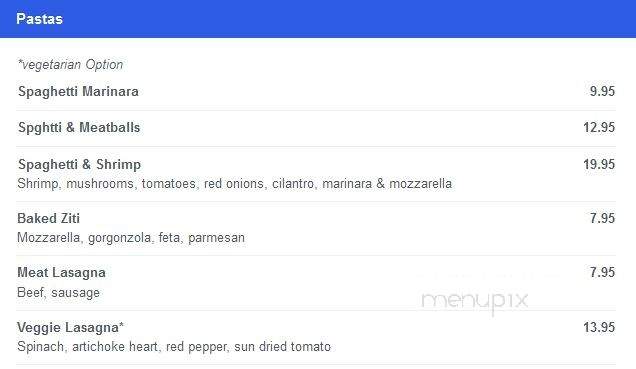Viewport: 636px width, 369px height.
Task: Click the shrimp, mushrooms, tomatoes description text
Action: tap(234, 184)
